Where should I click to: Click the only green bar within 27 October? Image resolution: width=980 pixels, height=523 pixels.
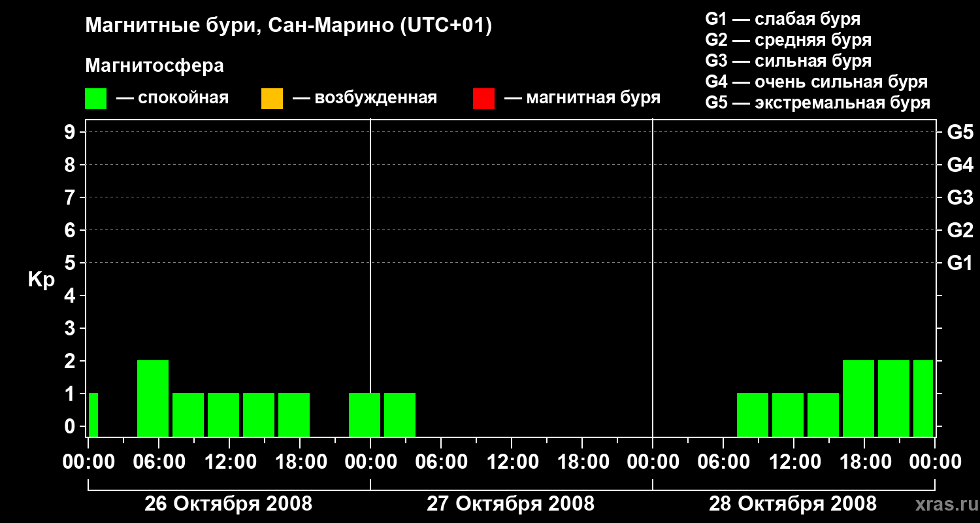point(400,414)
